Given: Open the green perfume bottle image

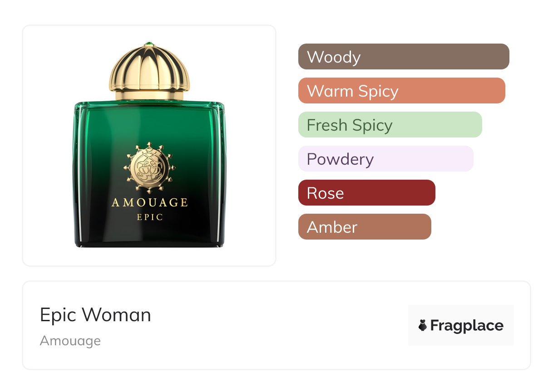Looking at the screenshot, I should (149, 145).
